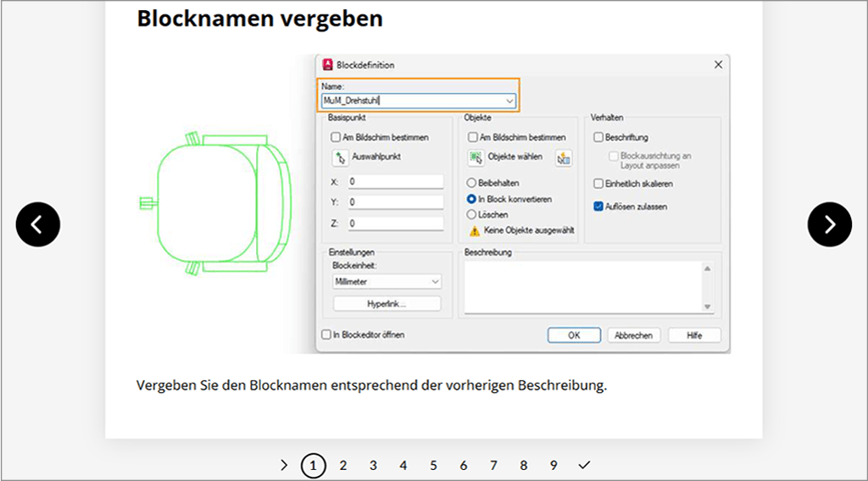The width and height of the screenshot is (868, 481).
Task: Toggle the Beschriftung checkbox
Action: click(598, 137)
